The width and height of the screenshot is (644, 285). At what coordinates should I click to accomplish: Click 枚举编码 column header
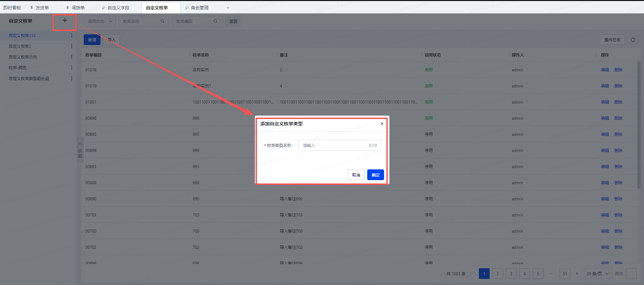coord(93,55)
